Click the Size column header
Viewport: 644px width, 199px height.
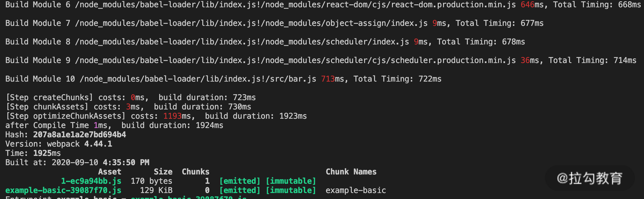pos(163,172)
